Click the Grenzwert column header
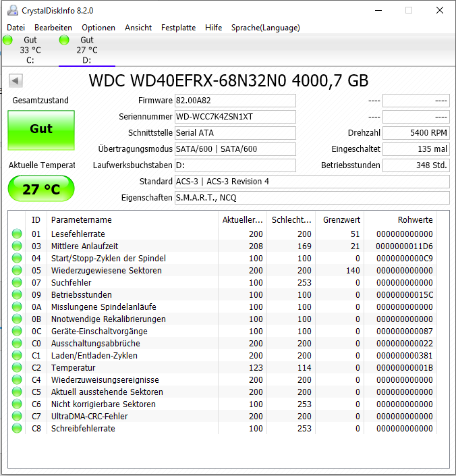The width and height of the screenshot is (456, 476). (x=339, y=220)
